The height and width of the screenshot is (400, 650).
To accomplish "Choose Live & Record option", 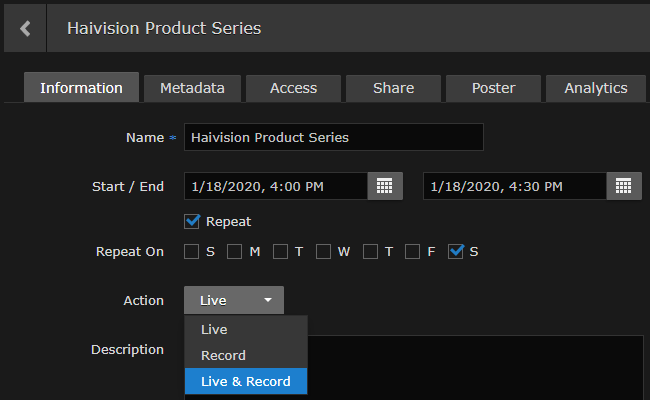I will click(x=245, y=381).
